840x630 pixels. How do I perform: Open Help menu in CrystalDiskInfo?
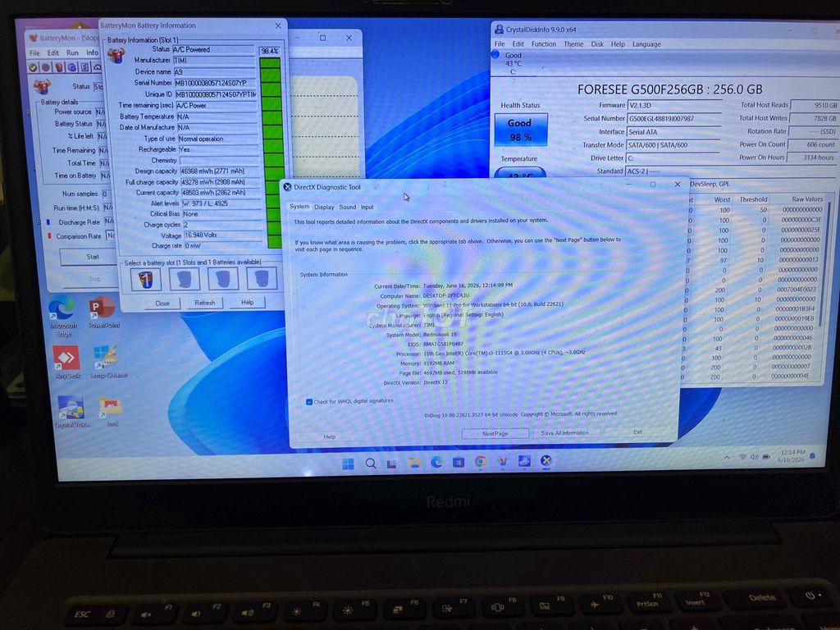(x=618, y=44)
